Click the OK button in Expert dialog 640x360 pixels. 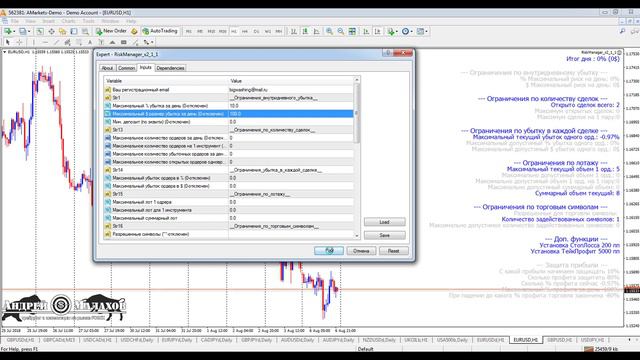329,251
